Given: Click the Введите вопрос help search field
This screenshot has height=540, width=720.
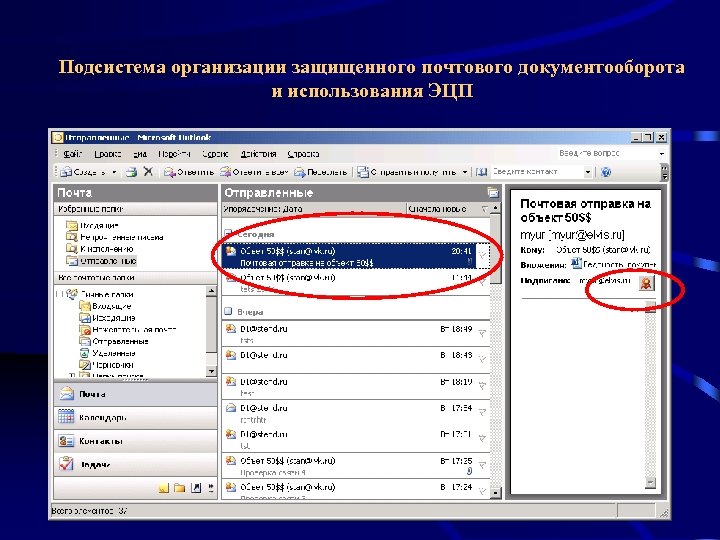Looking at the screenshot, I should pos(607,153).
